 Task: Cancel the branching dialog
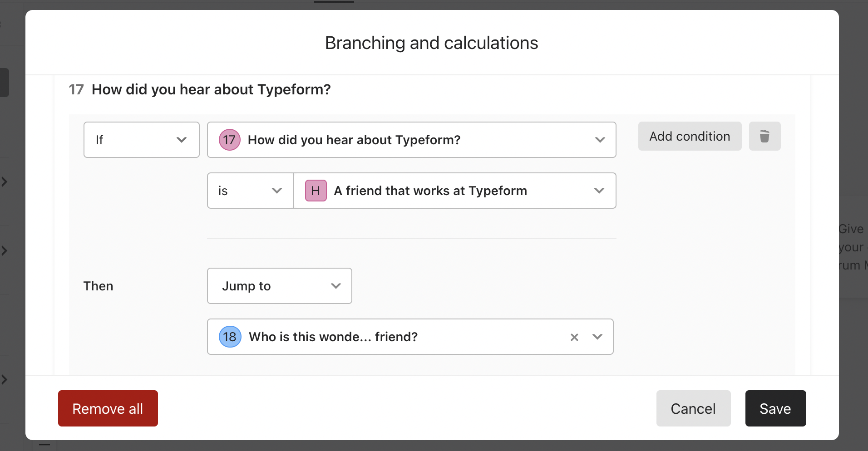tap(694, 408)
